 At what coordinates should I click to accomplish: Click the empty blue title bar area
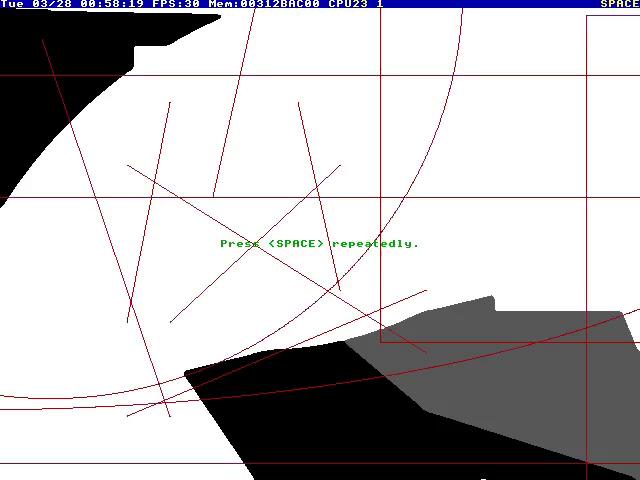pos(490,4)
